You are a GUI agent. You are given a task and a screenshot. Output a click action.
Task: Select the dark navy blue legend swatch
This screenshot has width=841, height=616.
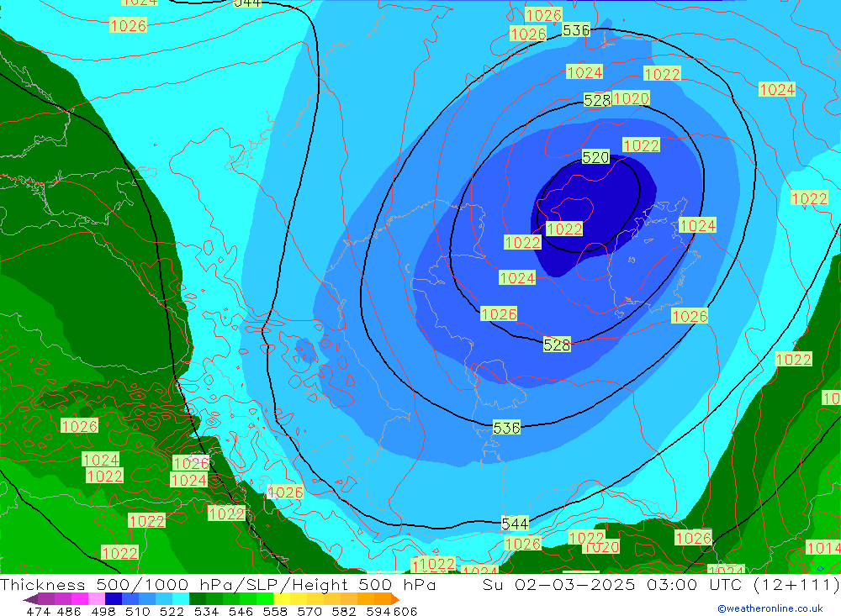[x=114, y=599]
